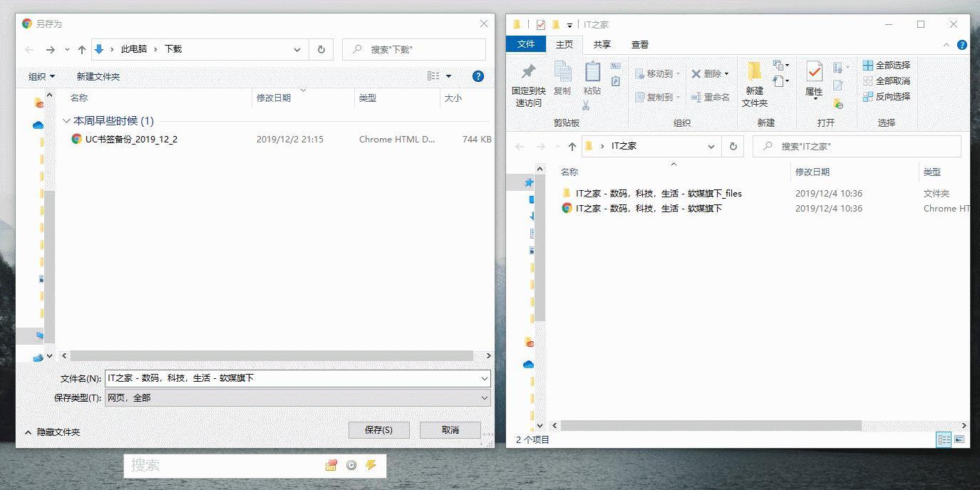
Task: Click the help icon in the Save As dialog
Action: coord(478,76)
